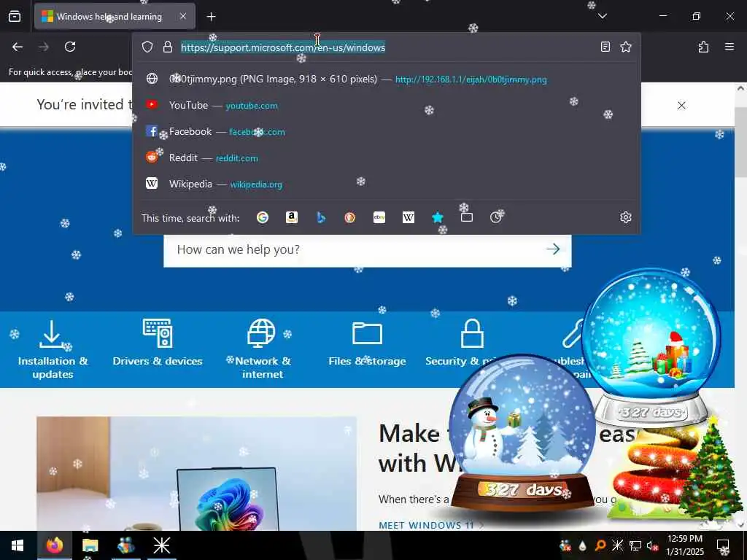Click the gifts snow globe widget
This screenshot has width=747, height=560.
tap(651, 348)
